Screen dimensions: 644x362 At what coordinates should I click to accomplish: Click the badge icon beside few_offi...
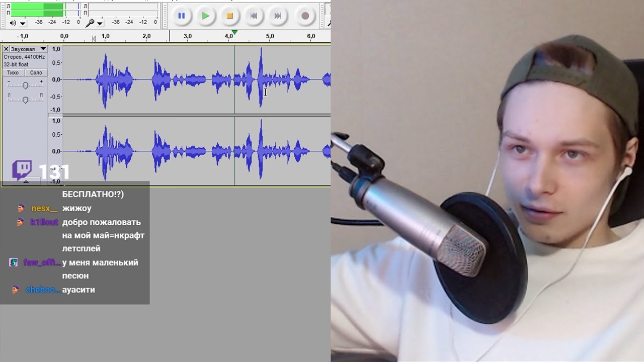click(14, 262)
